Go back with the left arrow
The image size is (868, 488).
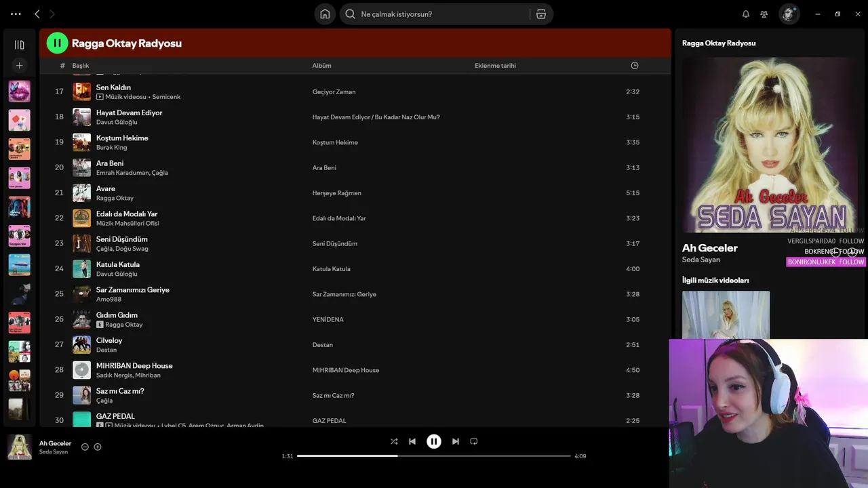click(x=37, y=14)
